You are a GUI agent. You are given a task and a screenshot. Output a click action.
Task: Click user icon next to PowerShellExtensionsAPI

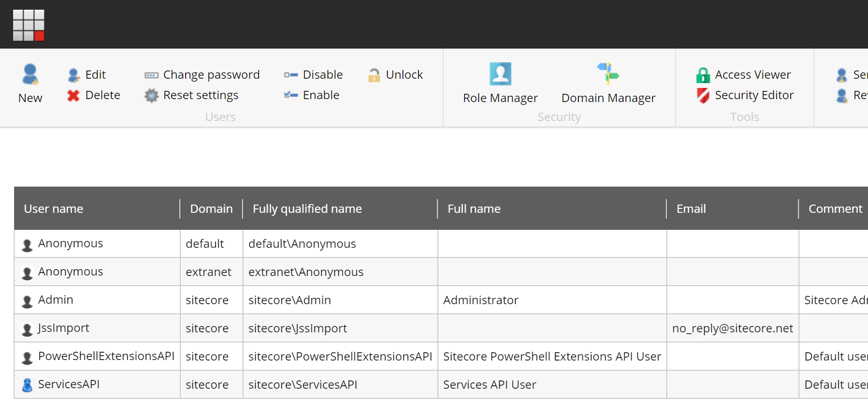click(27, 357)
